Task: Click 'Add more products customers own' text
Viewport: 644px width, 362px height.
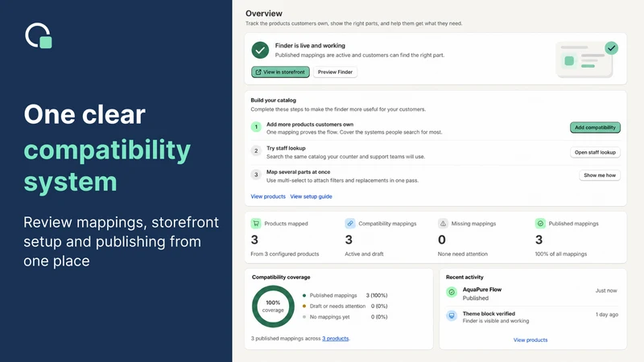Action: pos(310,125)
